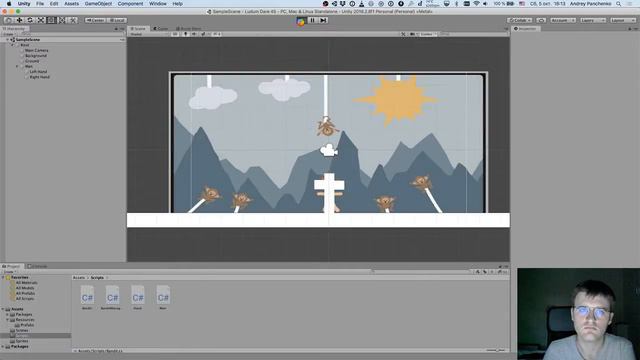Select Right Hand in Hierarchy
Viewport: 640px width, 360px height.
point(39,77)
